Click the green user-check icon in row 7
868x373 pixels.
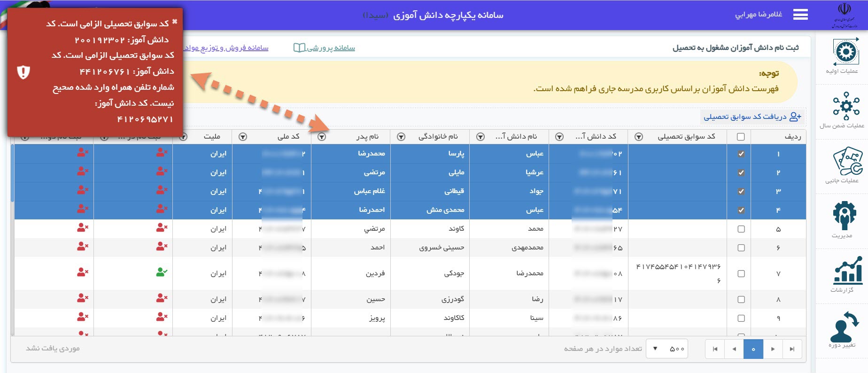tap(162, 272)
